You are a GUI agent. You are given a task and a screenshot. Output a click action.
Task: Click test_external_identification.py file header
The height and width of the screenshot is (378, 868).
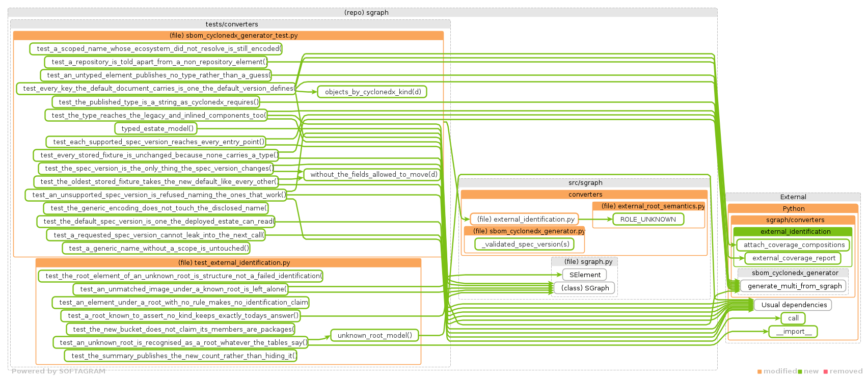(x=228, y=262)
